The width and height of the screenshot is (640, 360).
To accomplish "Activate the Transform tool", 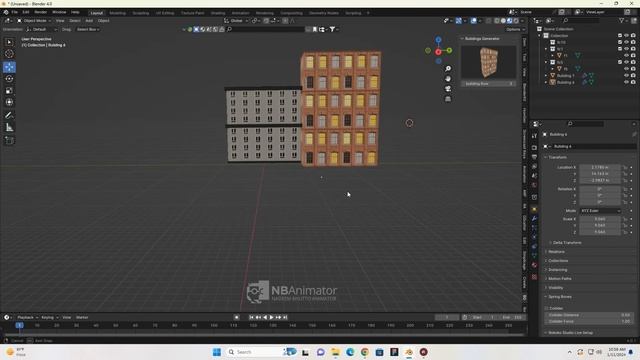I will (x=9, y=102).
